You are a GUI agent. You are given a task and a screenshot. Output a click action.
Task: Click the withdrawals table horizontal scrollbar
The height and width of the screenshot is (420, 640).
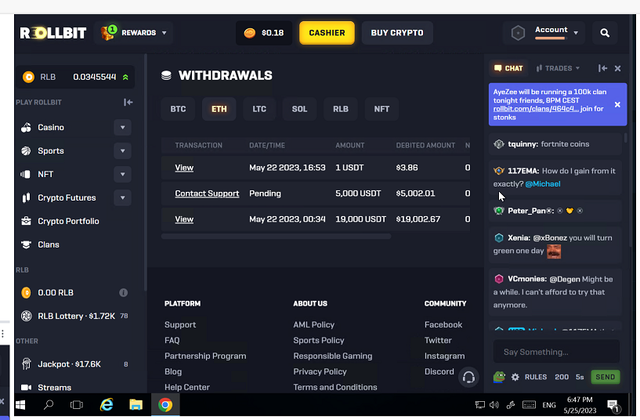(x=276, y=236)
